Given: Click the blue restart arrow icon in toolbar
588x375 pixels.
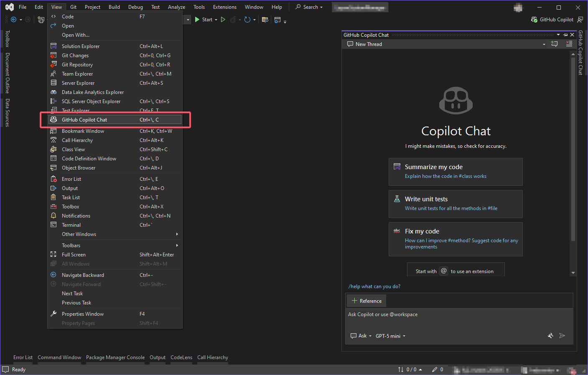Looking at the screenshot, I should click(x=247, y=20).
